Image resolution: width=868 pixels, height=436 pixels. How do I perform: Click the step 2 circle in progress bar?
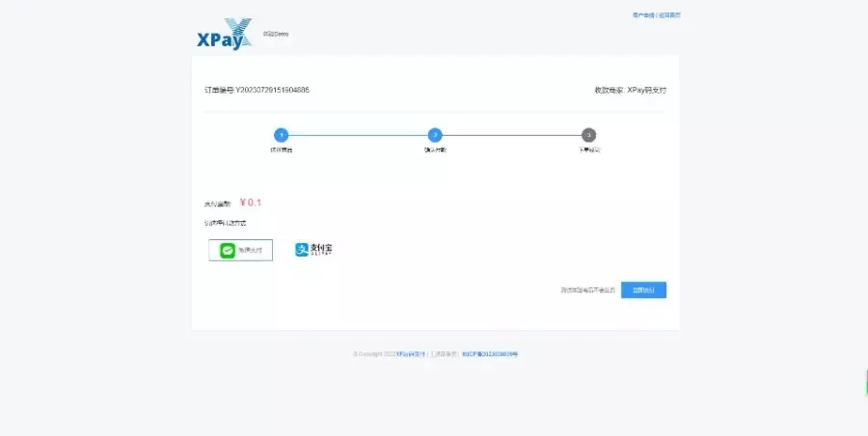tap(435, 135)
